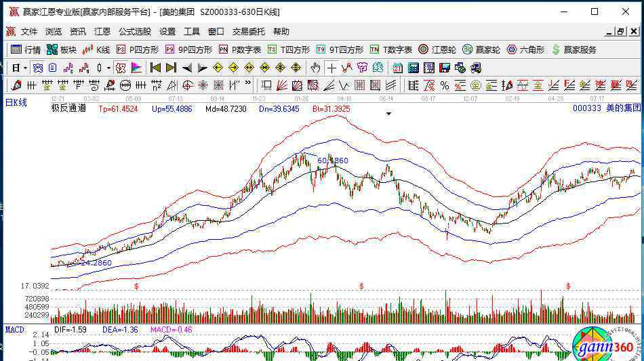Step forward with the black right triangle
Screen dimensions: 644x361
(x=203, y=68)
